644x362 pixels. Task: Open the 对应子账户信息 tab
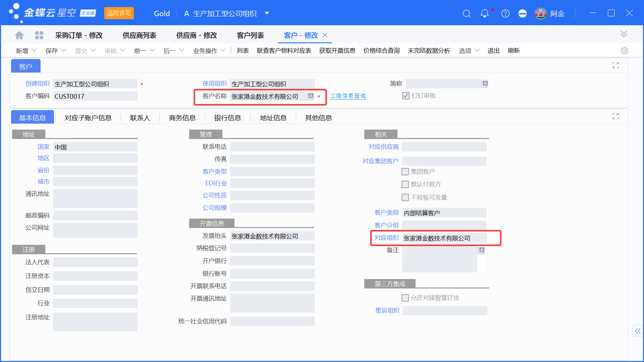pos(88,118)
